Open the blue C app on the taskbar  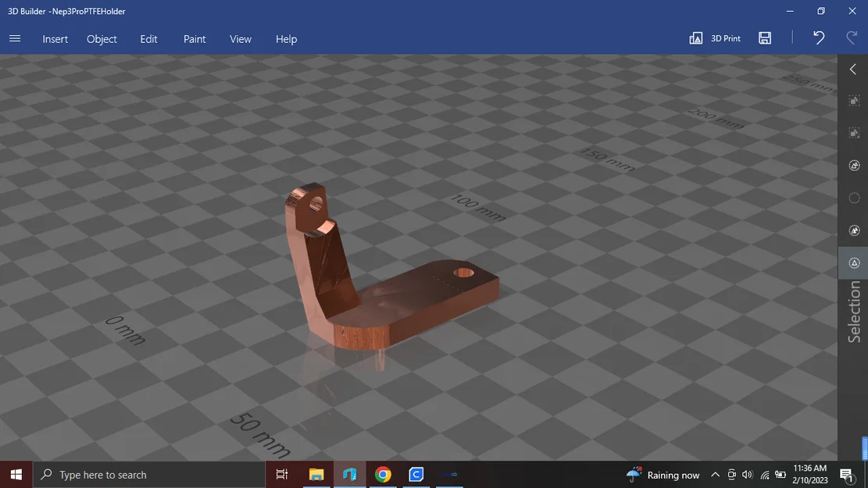tap(416, 475)
